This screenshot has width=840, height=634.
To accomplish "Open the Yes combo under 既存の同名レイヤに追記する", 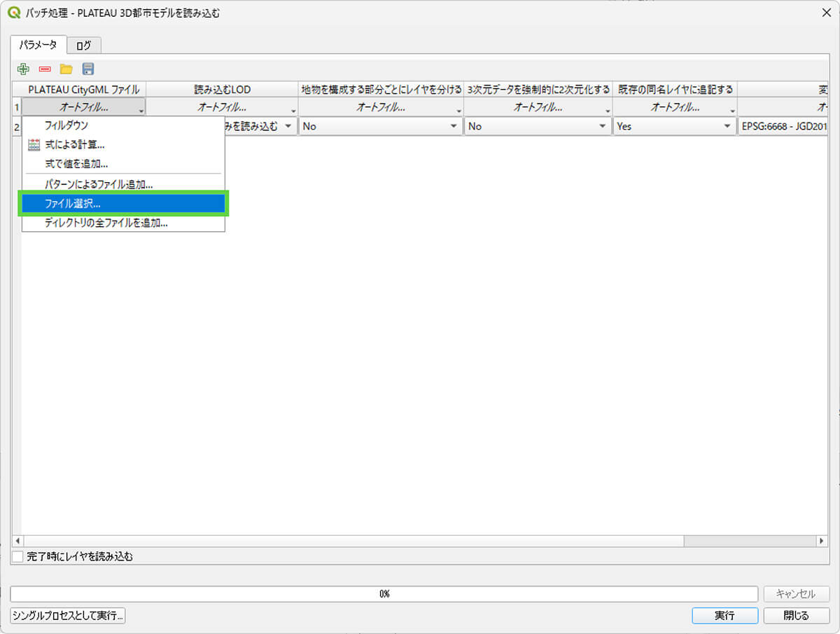I will click(675, 126).
